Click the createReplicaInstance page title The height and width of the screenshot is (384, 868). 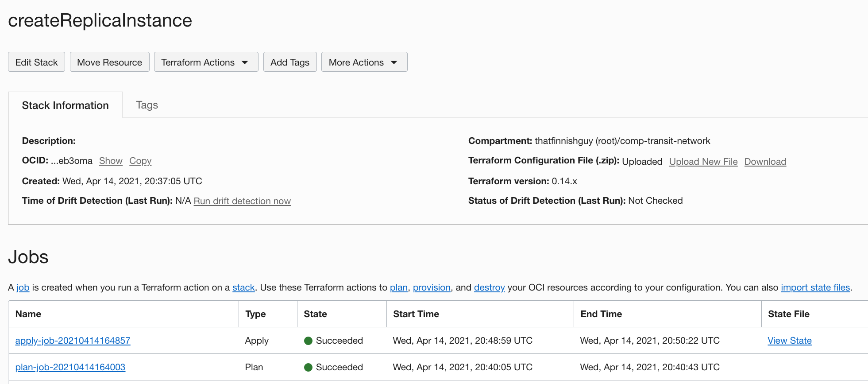100,20
